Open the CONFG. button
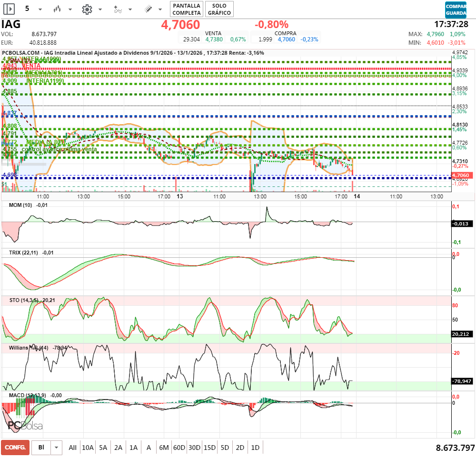This screenshot has height=458, width=476. coord(15,448)
